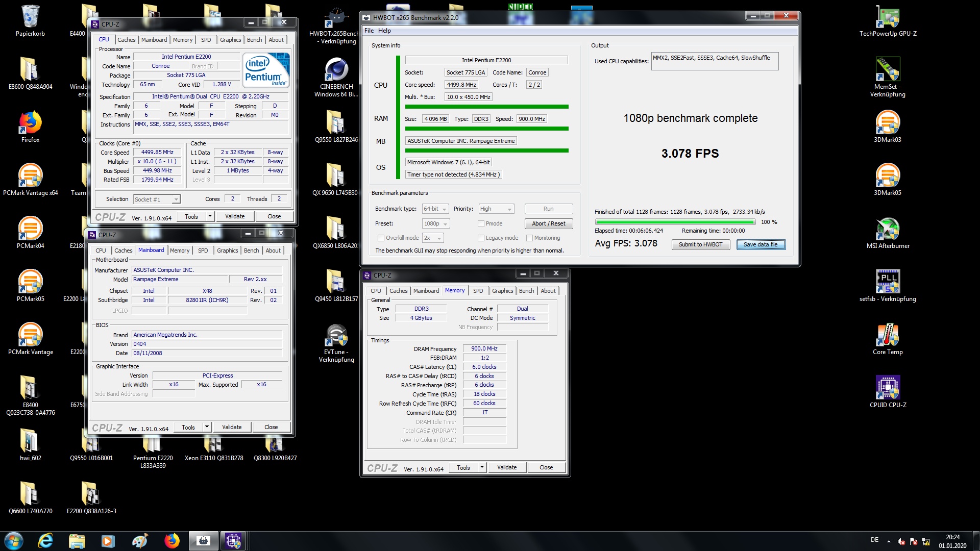This screenshot has width=980, height=551.
Task: Click the DE language indicator in tray
Action: (874, 540)
